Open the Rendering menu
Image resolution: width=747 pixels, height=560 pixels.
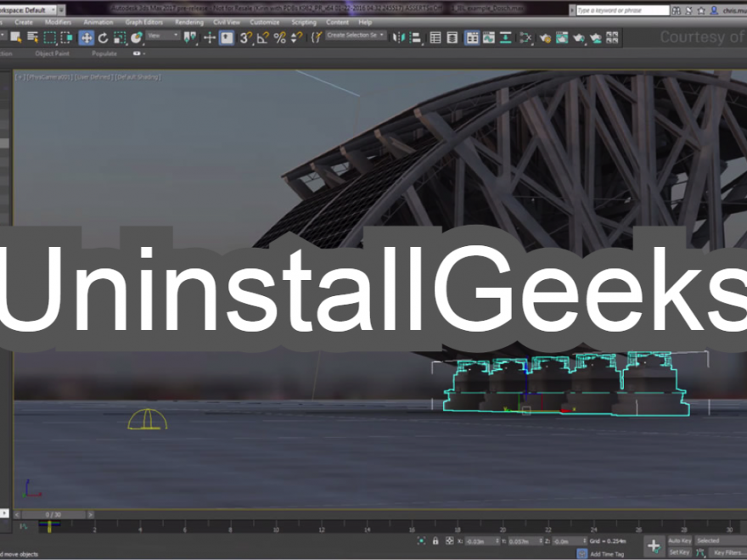[x=188, y=22]
